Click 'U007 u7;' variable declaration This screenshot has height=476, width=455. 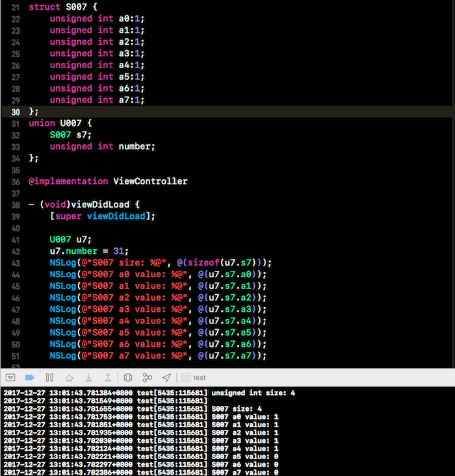point(70,239)
